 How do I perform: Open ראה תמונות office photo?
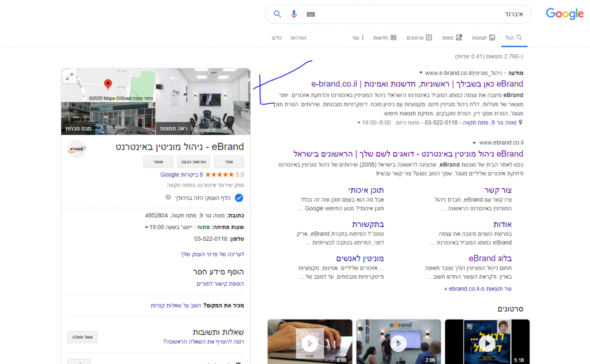click(203, 101)
